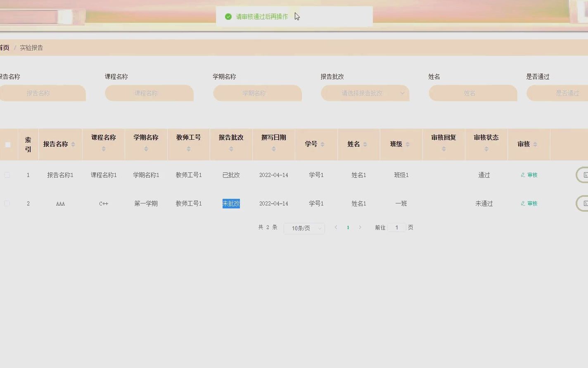Click the 索引 column header
The height and width of the screenshot is (368, 588).
pyautogui.click(x=28, y=144)
